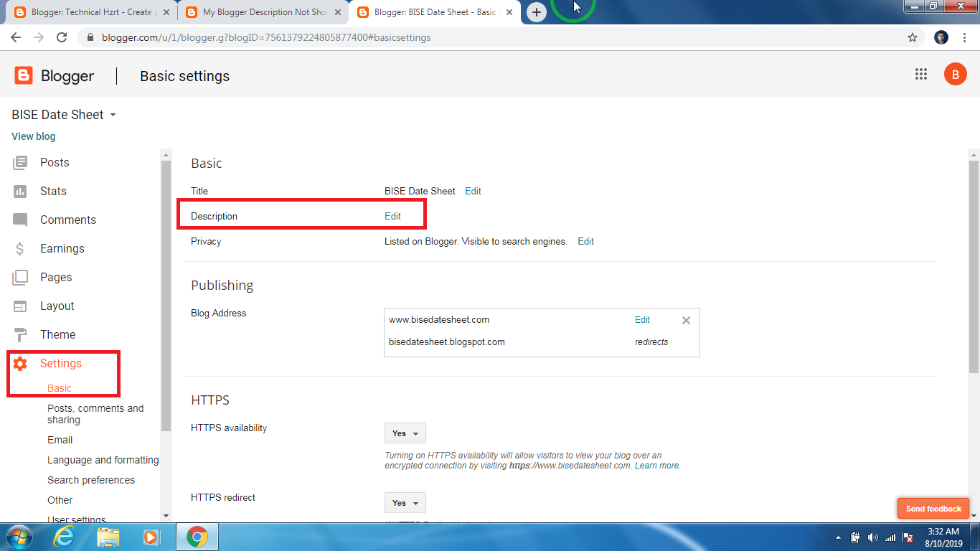980x551 pixels.
Task: Open the Windows Start button
Action: tap(19, 537)
